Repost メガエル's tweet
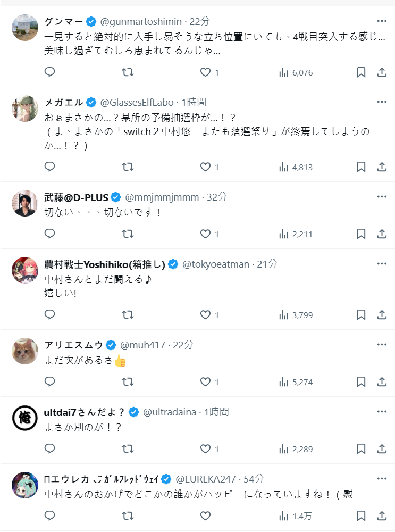 click(128, 167)
